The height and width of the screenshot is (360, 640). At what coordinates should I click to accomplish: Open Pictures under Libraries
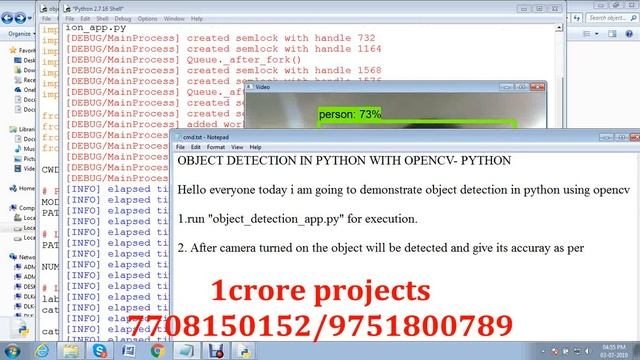pyautogui.click(x=25, y=159)
